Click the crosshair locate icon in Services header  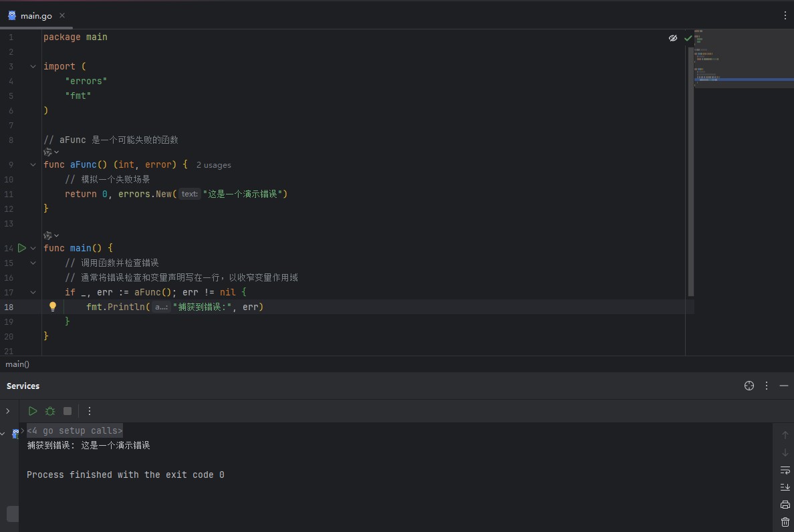749,386
